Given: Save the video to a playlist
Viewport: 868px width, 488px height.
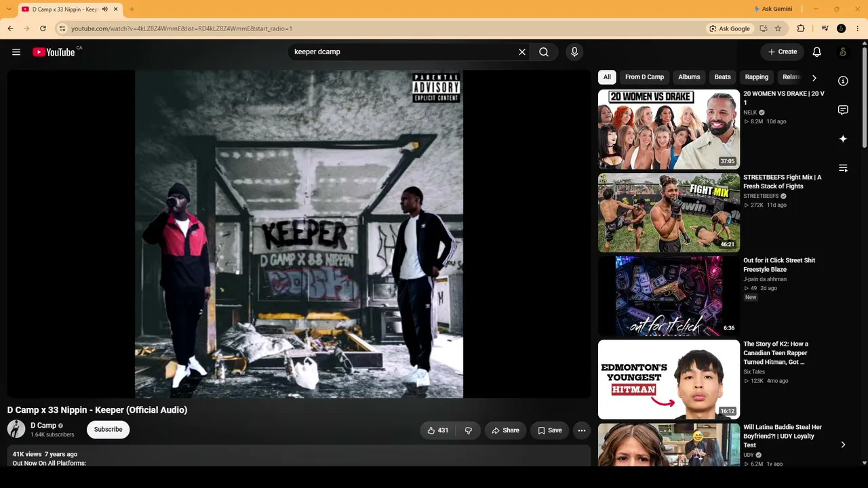Looking at the screenshot, I should click(550, 430).
